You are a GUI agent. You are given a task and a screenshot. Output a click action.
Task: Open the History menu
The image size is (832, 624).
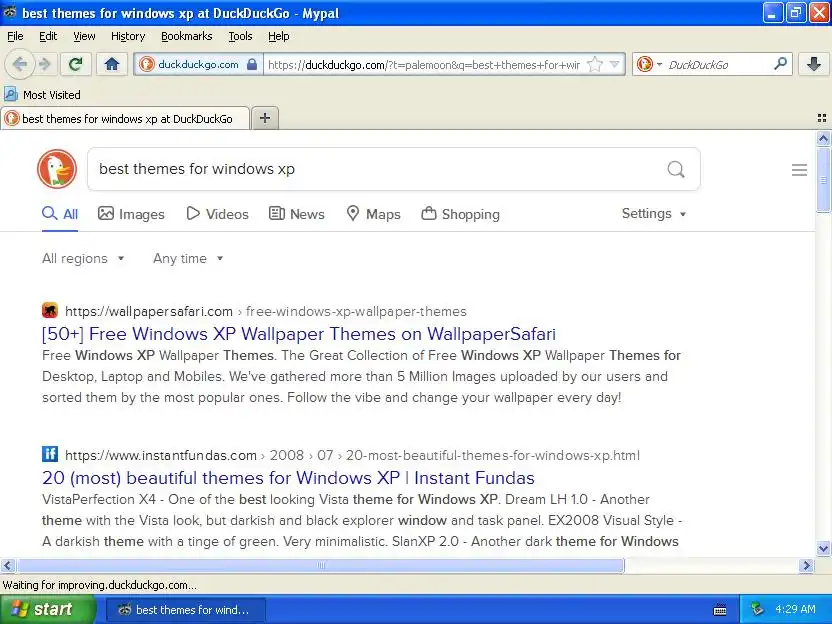click(x=128, y=36)
